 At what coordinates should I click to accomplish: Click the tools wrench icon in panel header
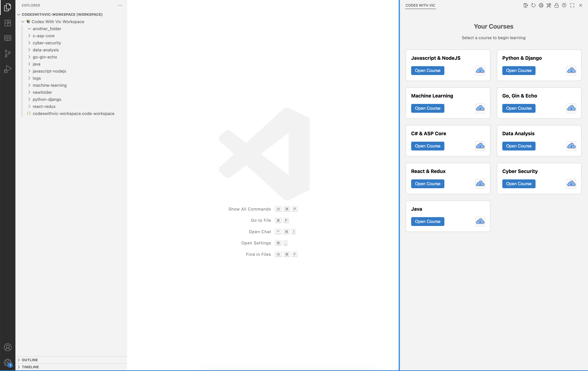(x=549, y=5)
